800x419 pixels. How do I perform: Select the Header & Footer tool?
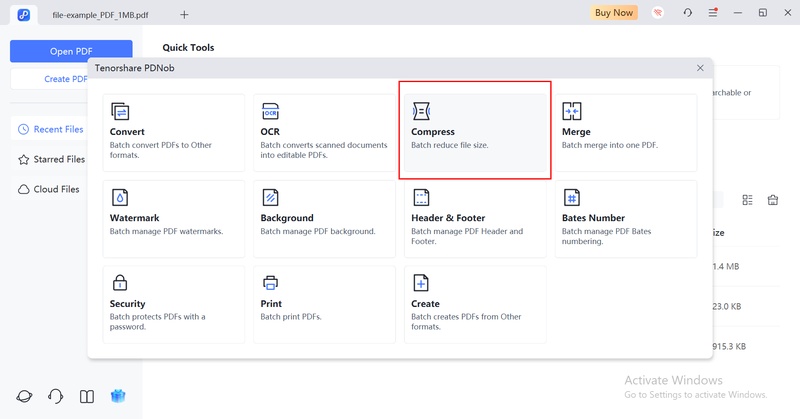[x=474, y=218]
